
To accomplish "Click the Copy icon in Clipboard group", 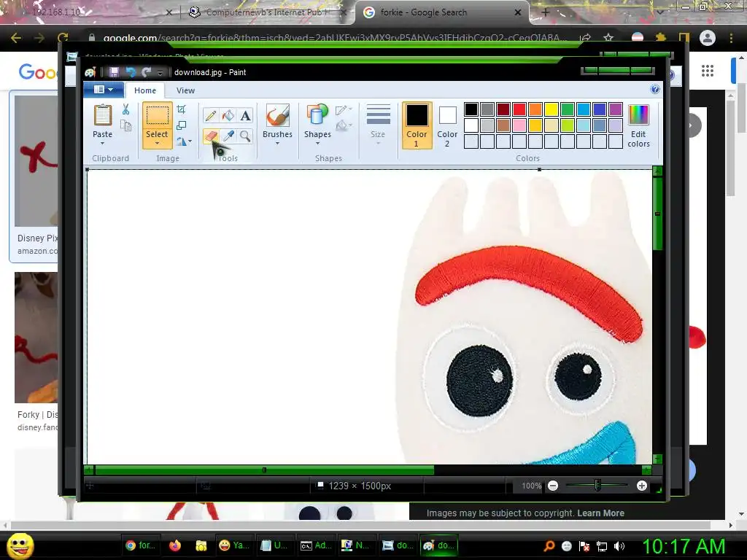I will 125,125.
